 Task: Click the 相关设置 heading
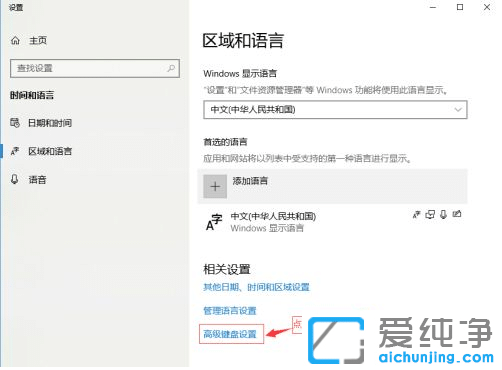tap(227, 269)
